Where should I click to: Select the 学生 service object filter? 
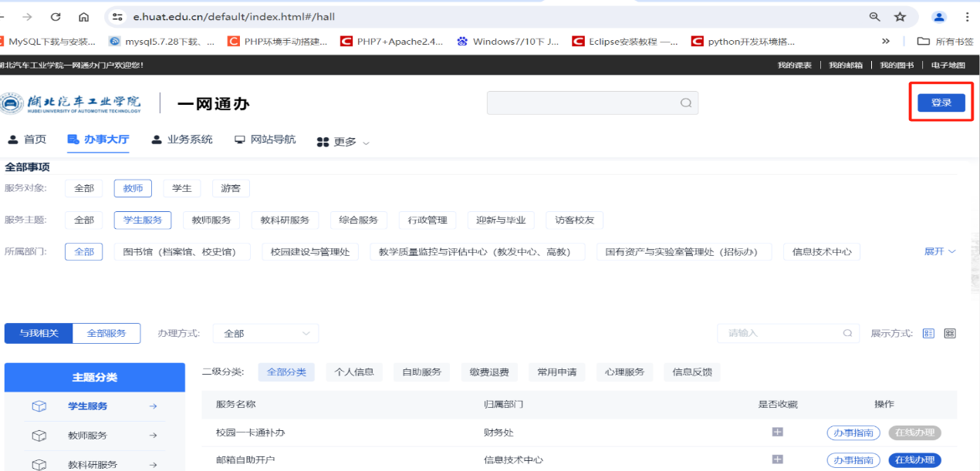(181, 187)
